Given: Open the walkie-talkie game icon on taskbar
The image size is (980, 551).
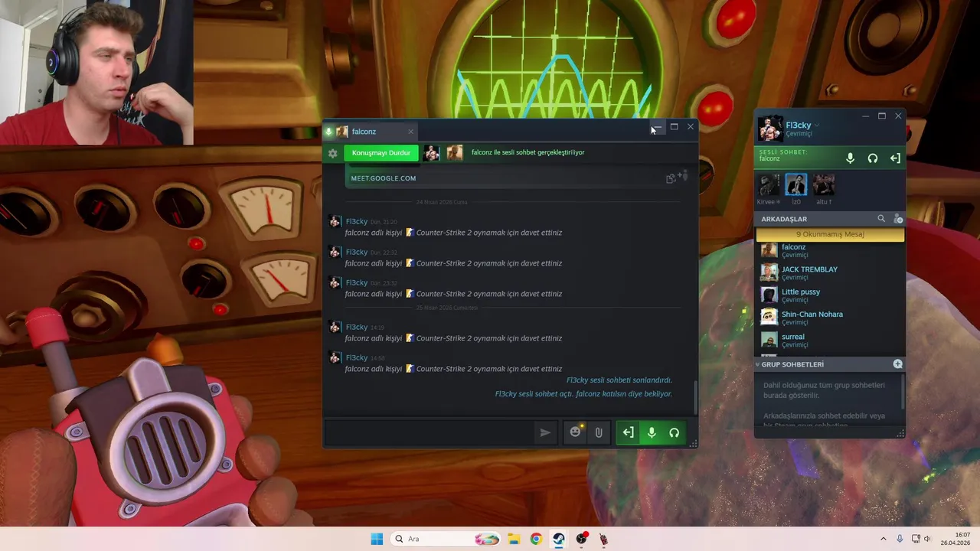Looking at the screenshot, I should point(604,539).
